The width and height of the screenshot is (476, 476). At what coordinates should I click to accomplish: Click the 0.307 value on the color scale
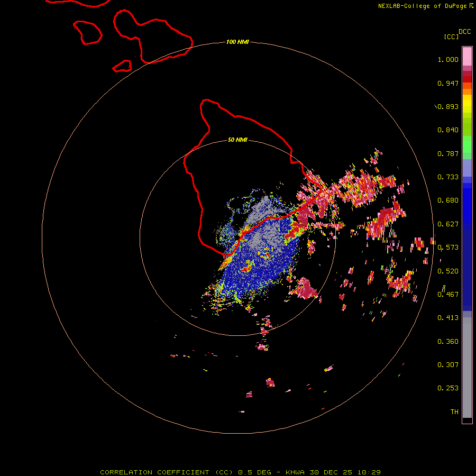pos(448,365)
